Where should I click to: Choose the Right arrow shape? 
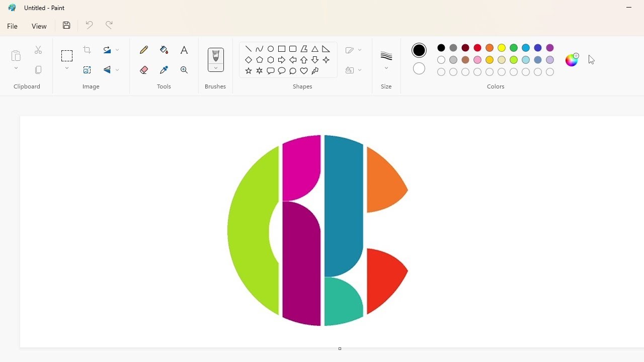pyautogui.click(x=282, y=60)
